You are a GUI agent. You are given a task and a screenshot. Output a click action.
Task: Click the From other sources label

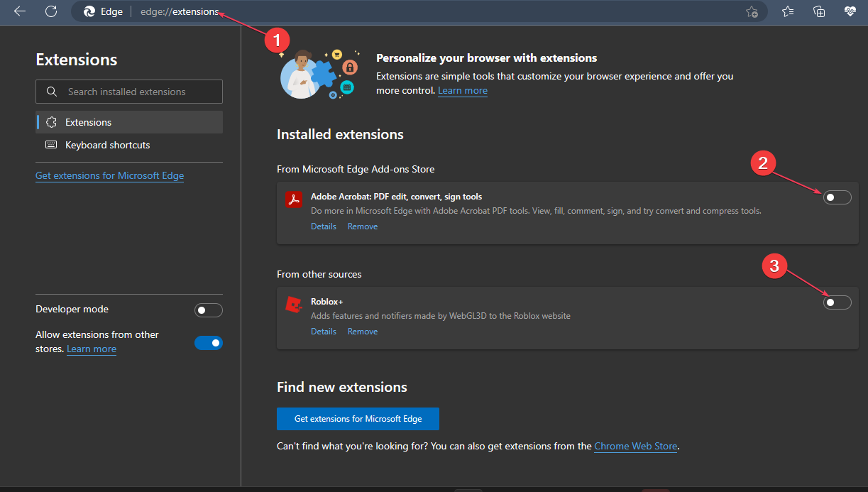319,274
